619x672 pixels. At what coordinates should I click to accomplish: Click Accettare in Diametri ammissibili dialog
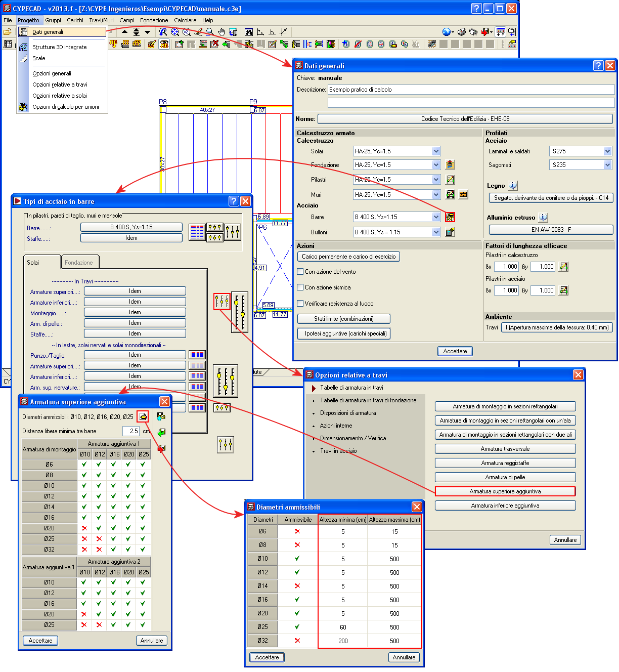[x=267, y=657]
